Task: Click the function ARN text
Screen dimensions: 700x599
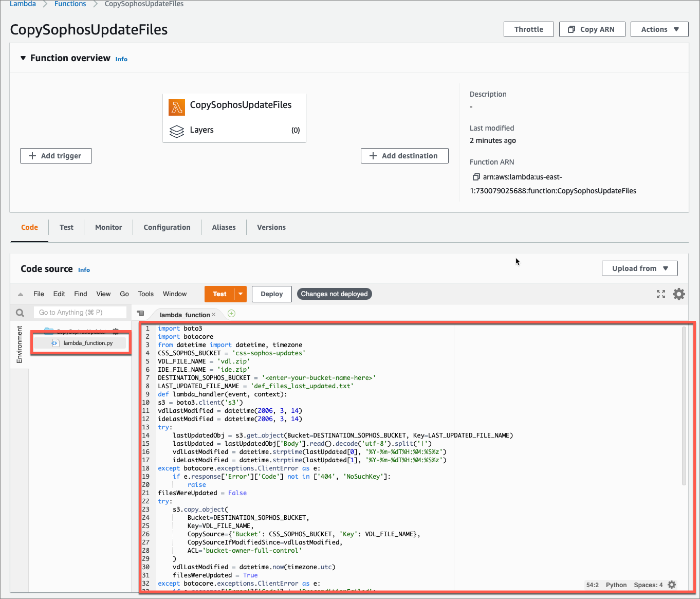Action: point(553,184)
